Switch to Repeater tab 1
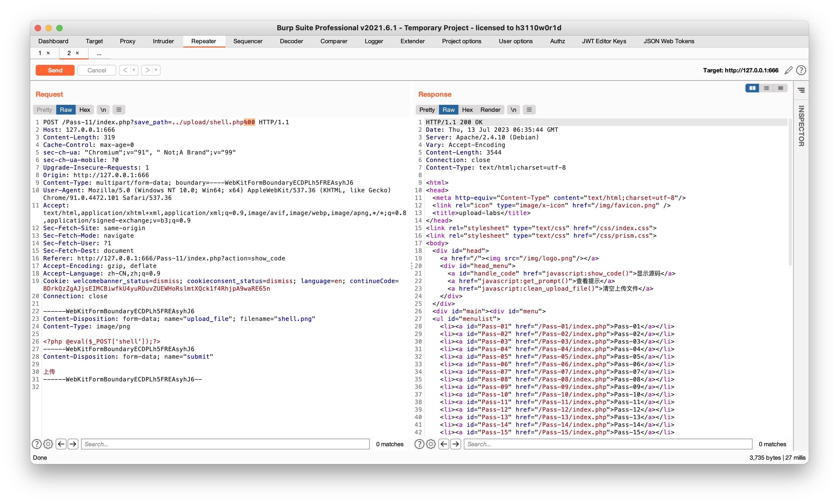The width and height of the screenshot is (839, 504). click(x=40, y=53)
